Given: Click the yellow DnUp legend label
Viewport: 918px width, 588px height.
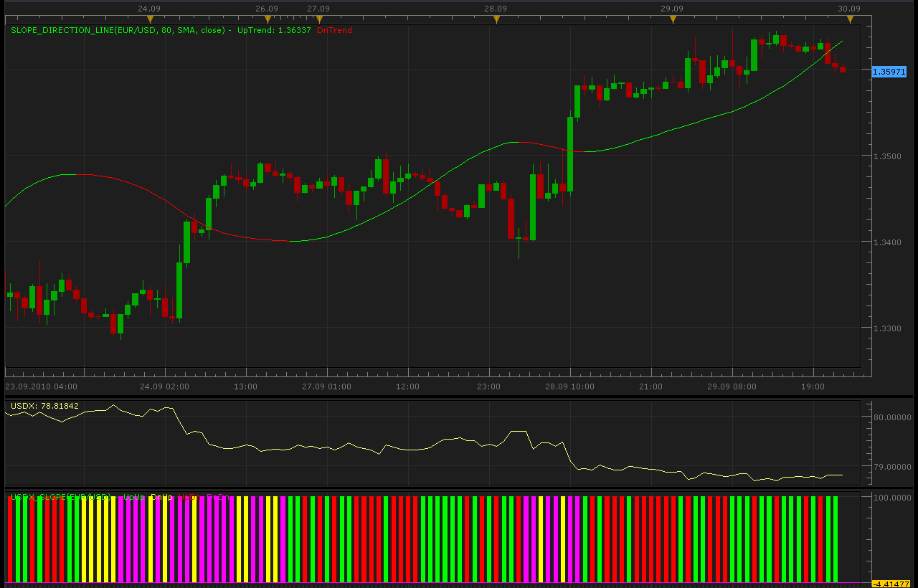Looking at the screenshot, I should [x=161, y=497].
